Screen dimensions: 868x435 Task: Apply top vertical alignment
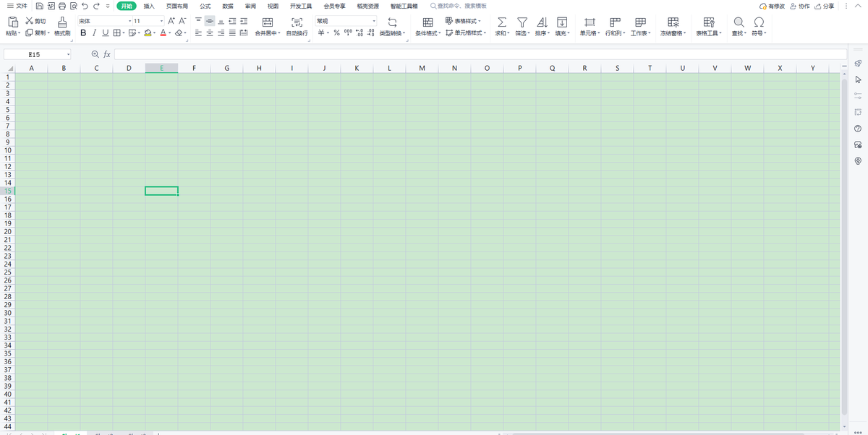[198, 21]
